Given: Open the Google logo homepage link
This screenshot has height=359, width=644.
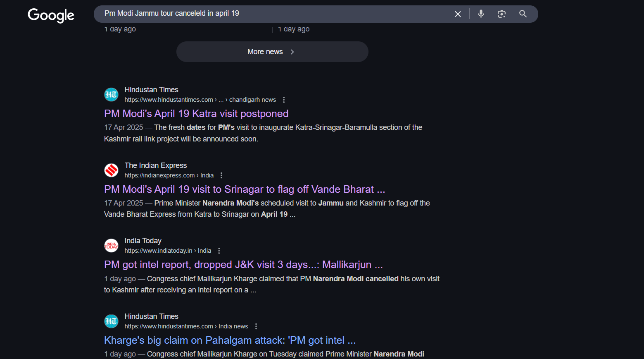Looking at the screenshot, I should click(51, 15).
